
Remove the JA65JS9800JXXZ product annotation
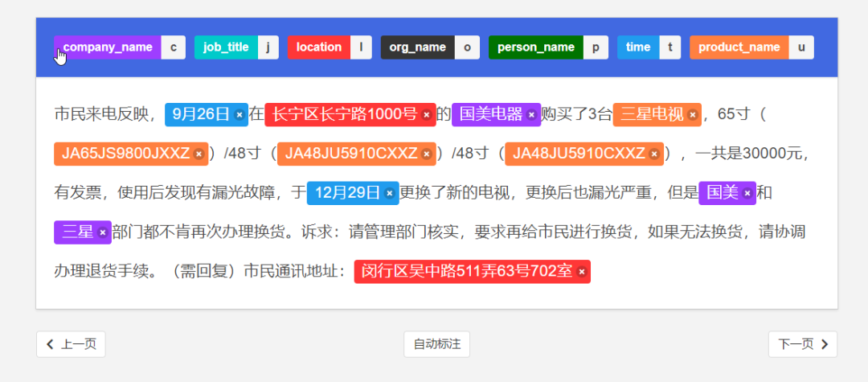[199, 154]
